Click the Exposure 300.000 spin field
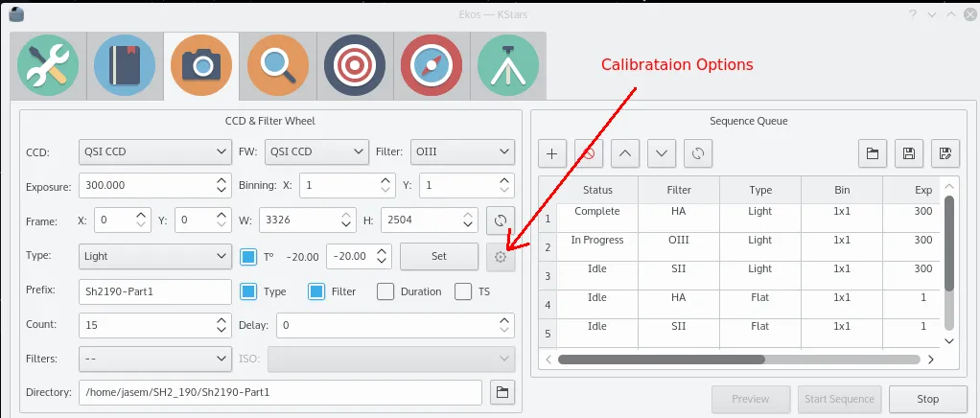980x418 pixels. tap(155, 186)
